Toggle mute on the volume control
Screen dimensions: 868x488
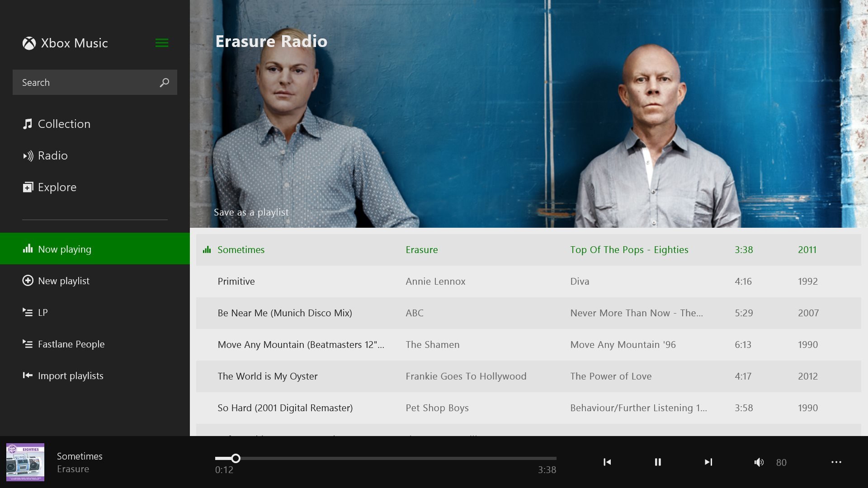(759, 462)
